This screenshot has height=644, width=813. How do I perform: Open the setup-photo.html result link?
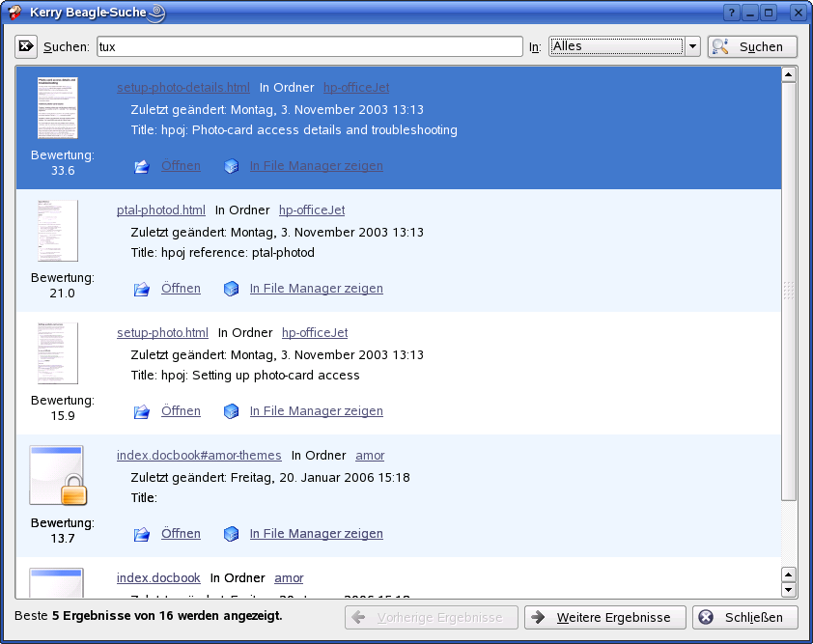click(x=162, y=332)
